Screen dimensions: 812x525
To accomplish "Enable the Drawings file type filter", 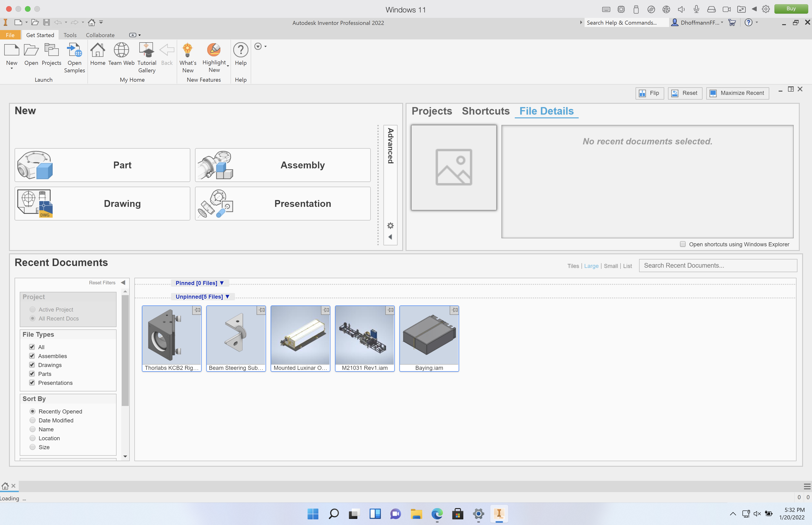I will [x=32, y=365].
